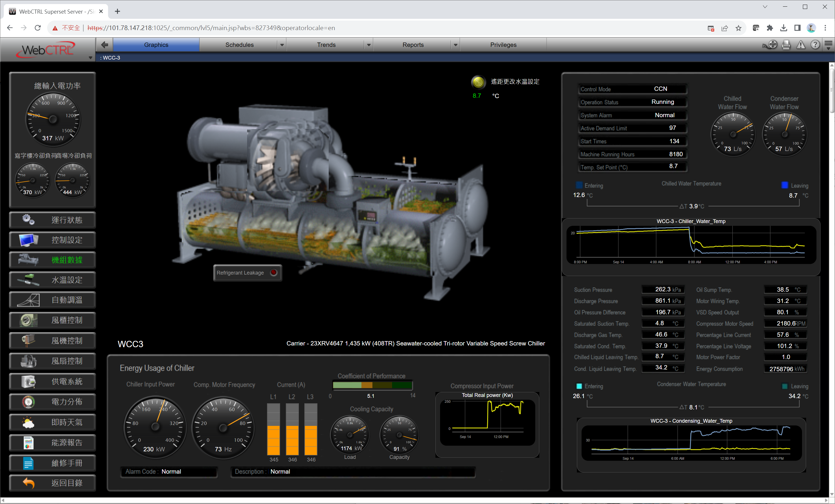Click the browser downloads icon
Viewport: 835px width, 504px height.
[x=783, y=28]
